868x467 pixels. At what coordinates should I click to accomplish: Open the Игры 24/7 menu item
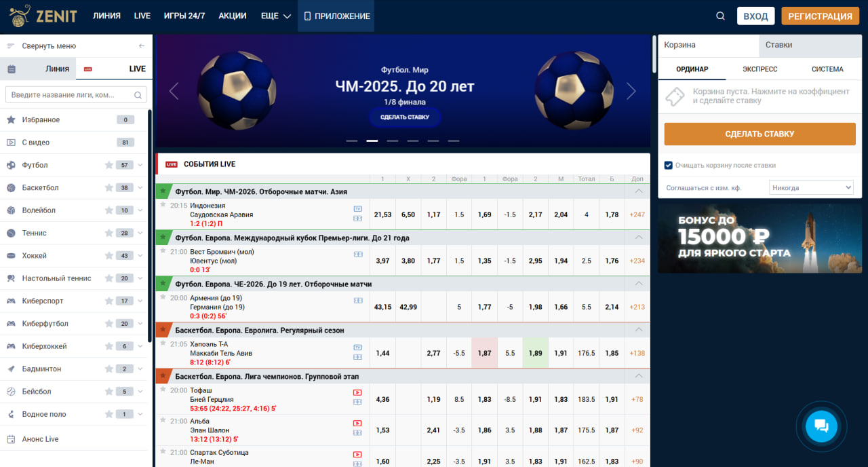click(x=184, y=16)
